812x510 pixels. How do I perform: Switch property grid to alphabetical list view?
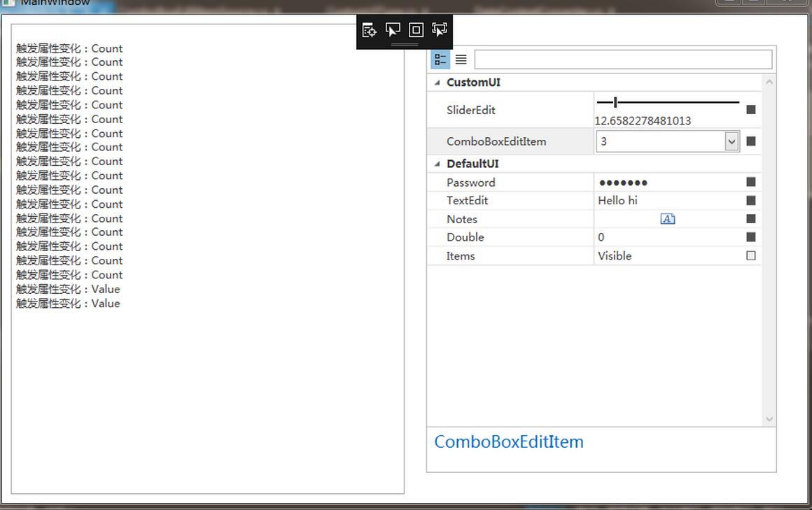click(461, 59)
